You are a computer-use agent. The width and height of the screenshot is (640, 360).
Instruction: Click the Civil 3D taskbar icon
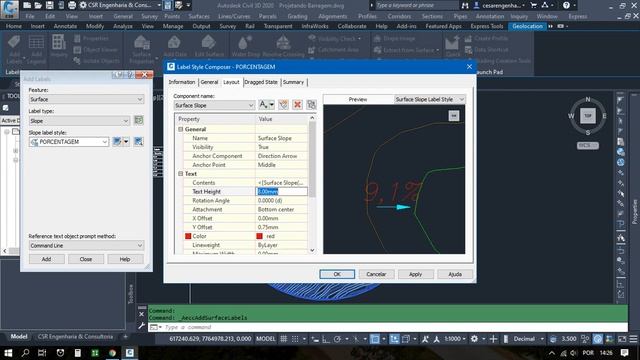click(x=130, y=353)
